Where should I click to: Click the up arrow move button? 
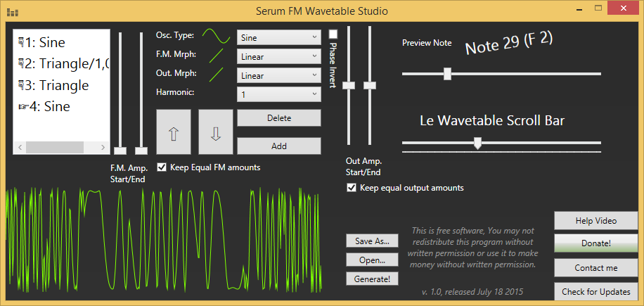(174, 132)
